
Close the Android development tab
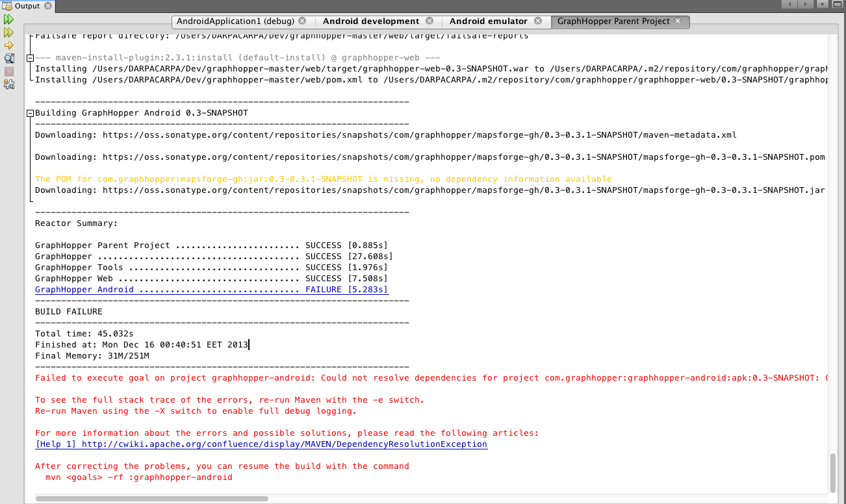click(x=428, y=21)
